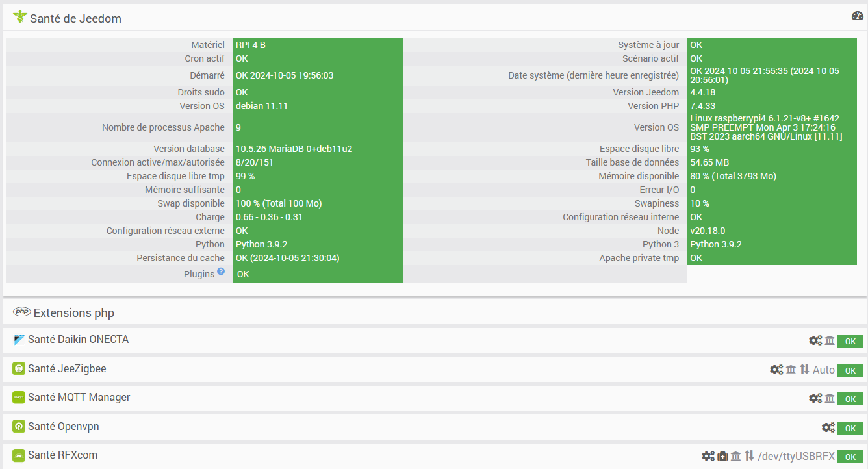This screenshot has width=868, height=469.
Task: Click the 54.65 MB database size
Action: point(710,162)
